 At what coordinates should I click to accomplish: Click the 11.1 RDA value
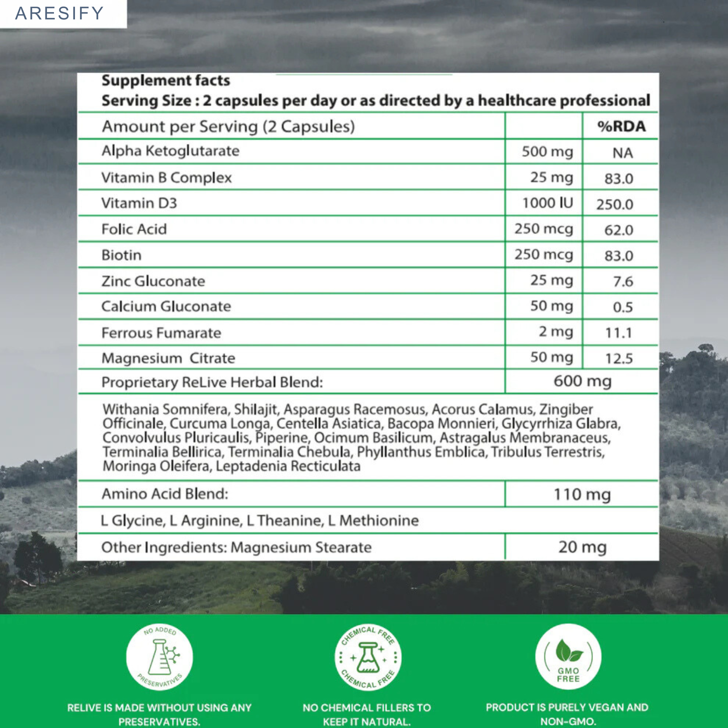[619, 333]
